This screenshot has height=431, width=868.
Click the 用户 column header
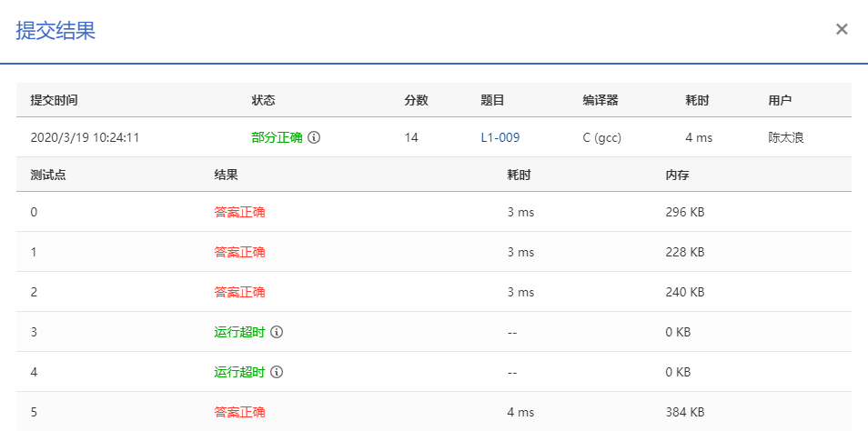(780, 100)
